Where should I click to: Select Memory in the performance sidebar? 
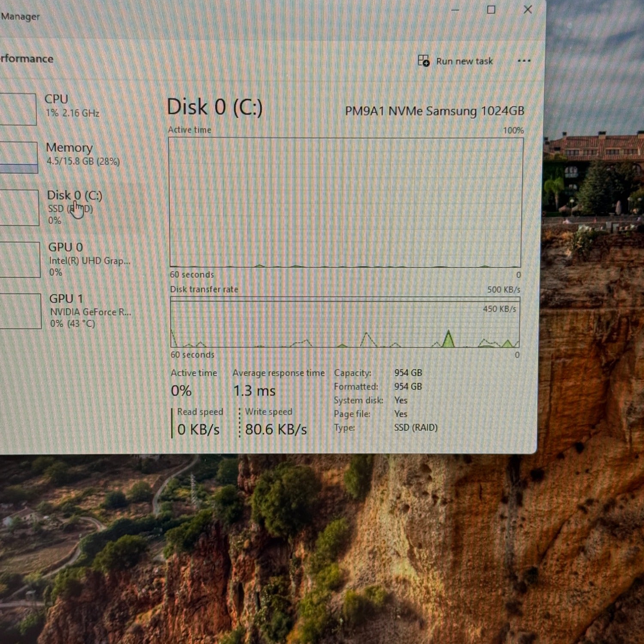(69, 148)
